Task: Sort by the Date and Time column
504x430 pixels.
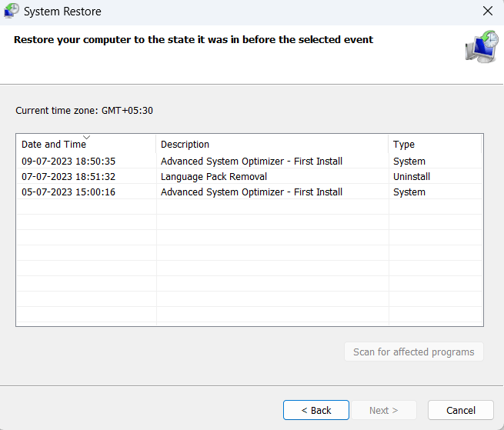Action: (x=54, y=145)
